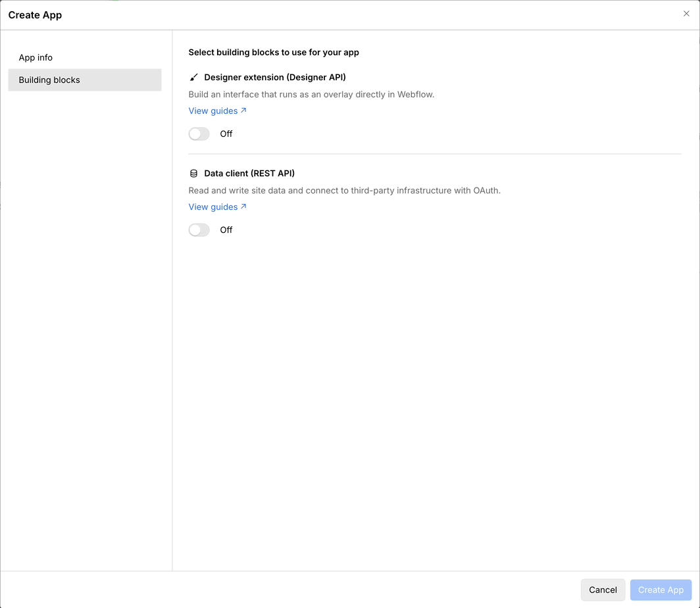700x608 pixels.
Task: Click the Off label beside the Designer extension switch
Action: click(x=226, y=134)
